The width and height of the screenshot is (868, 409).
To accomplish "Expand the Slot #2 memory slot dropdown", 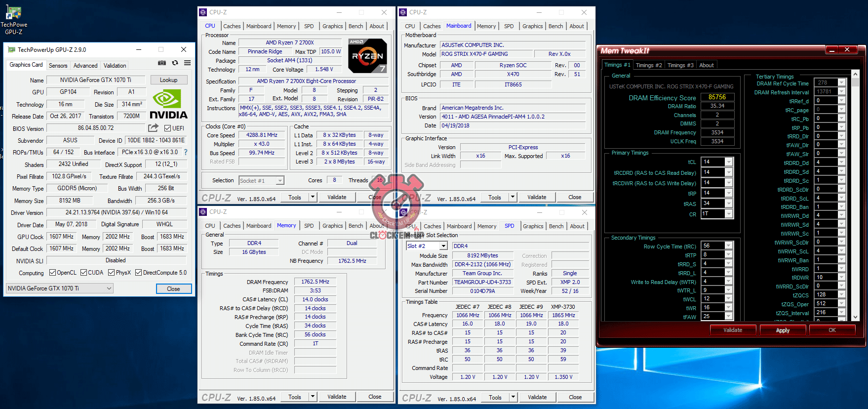I will point(443,246).
